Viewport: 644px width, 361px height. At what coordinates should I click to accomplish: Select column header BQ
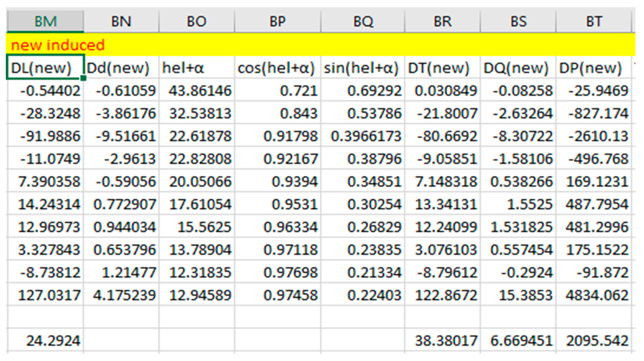[x=363, y=22]
